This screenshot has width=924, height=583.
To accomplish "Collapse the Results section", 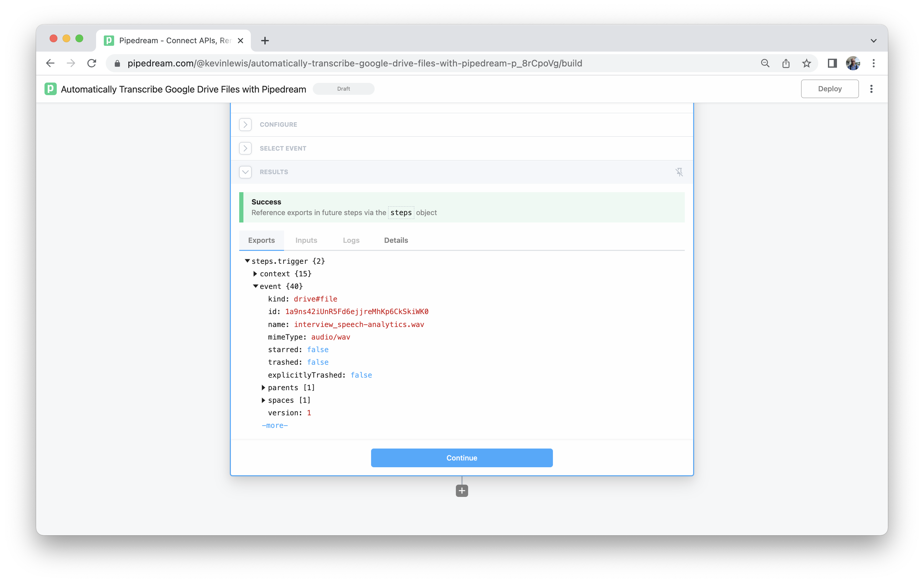I will 245,172.
